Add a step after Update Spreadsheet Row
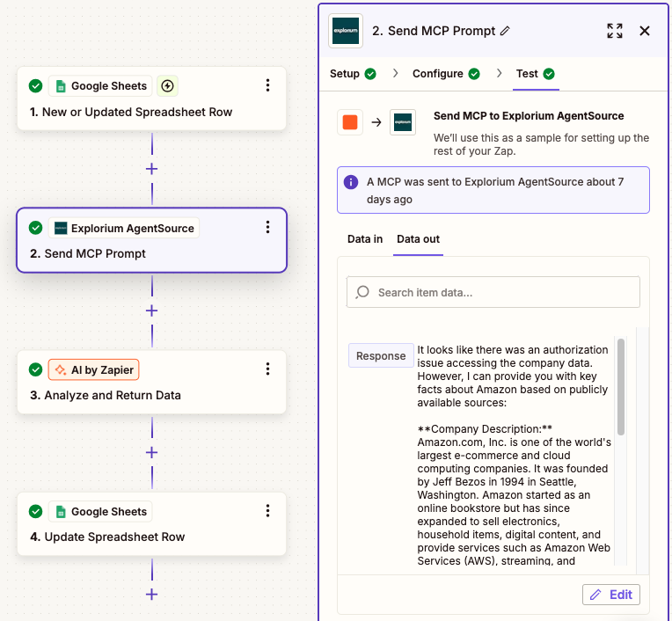The width and height of the screenshot is (672, 621). (151, 595)
